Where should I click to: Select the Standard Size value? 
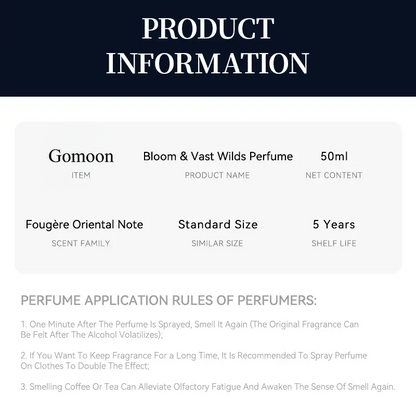click(x=218, y=224)
